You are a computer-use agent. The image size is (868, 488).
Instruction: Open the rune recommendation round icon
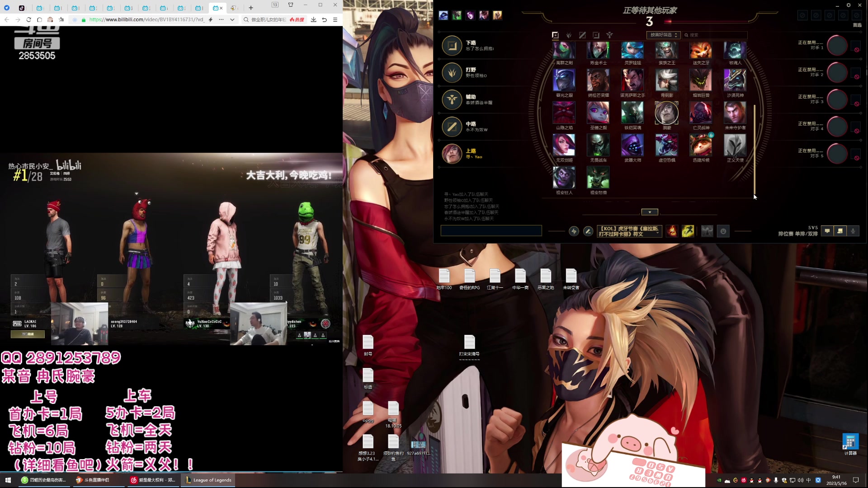(x=574, y=231)
